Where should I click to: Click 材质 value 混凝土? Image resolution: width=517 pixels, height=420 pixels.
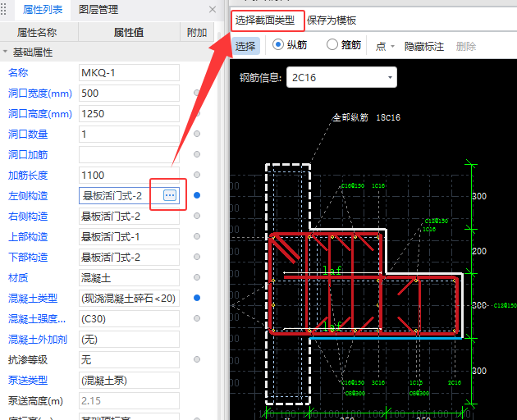pyautogui.click(x=129, y=277)
